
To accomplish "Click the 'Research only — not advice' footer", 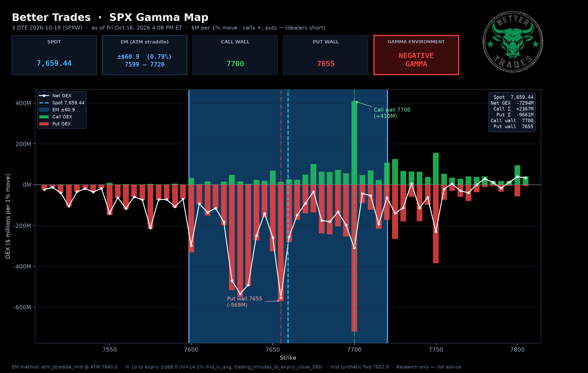I will (429, 367).
